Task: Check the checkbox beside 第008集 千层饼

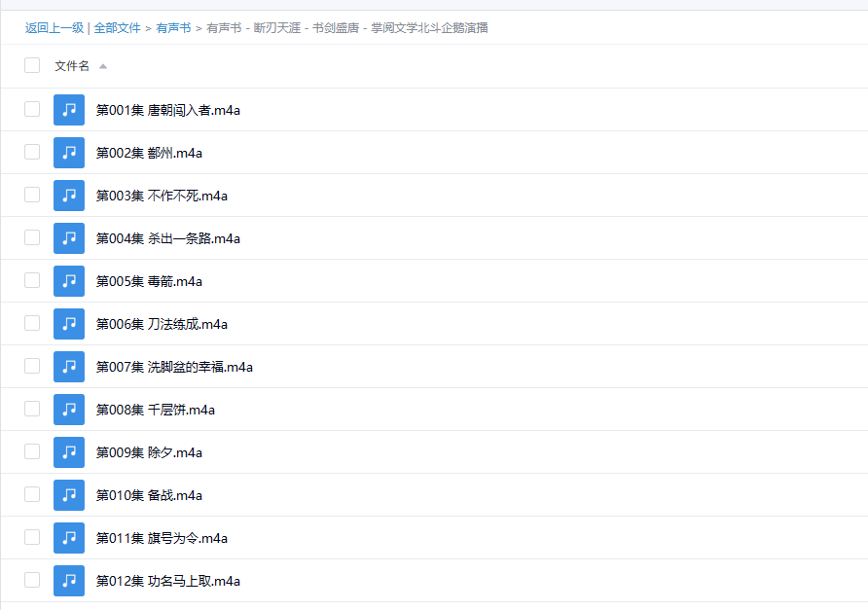Action: (32, 409)
